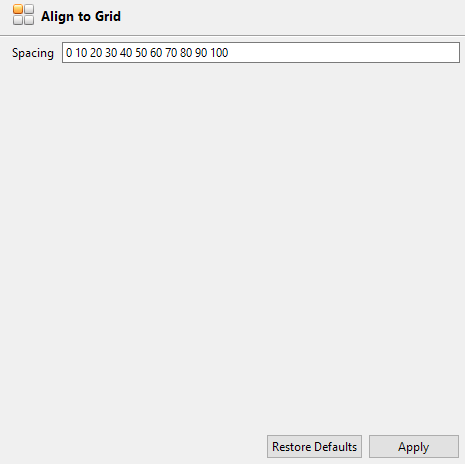Place cursor on value 50 in Spacing field
This screenshot has height=464, width=465.
[141, 53]
